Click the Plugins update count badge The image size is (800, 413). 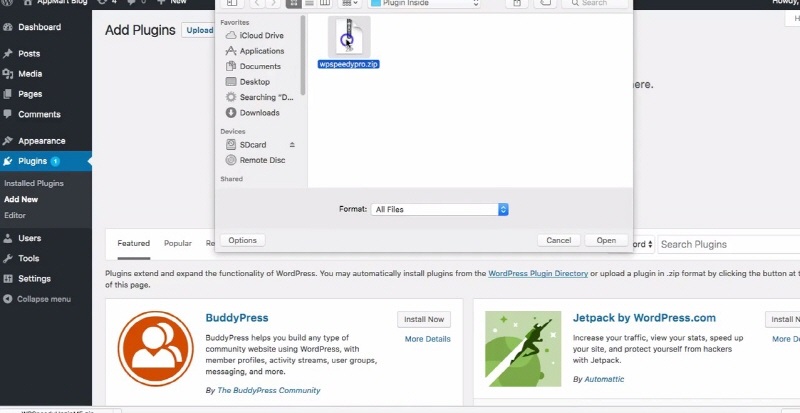tap(55, 161)
